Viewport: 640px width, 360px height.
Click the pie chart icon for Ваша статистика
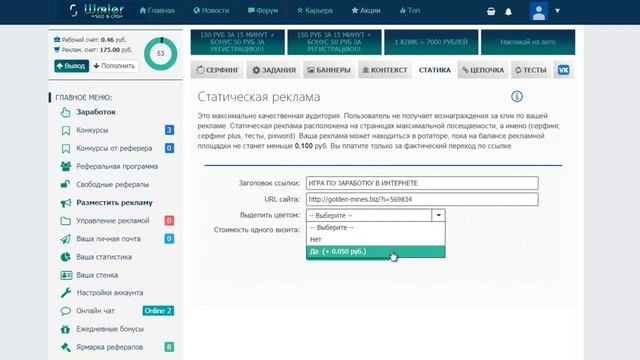pyautogui.click(x=65, y=257)
